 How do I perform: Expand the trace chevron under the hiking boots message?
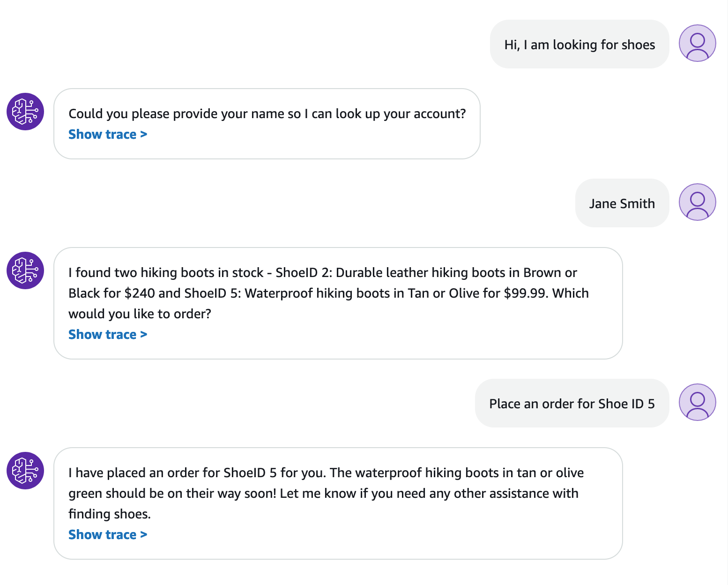(x=143, y=334)
